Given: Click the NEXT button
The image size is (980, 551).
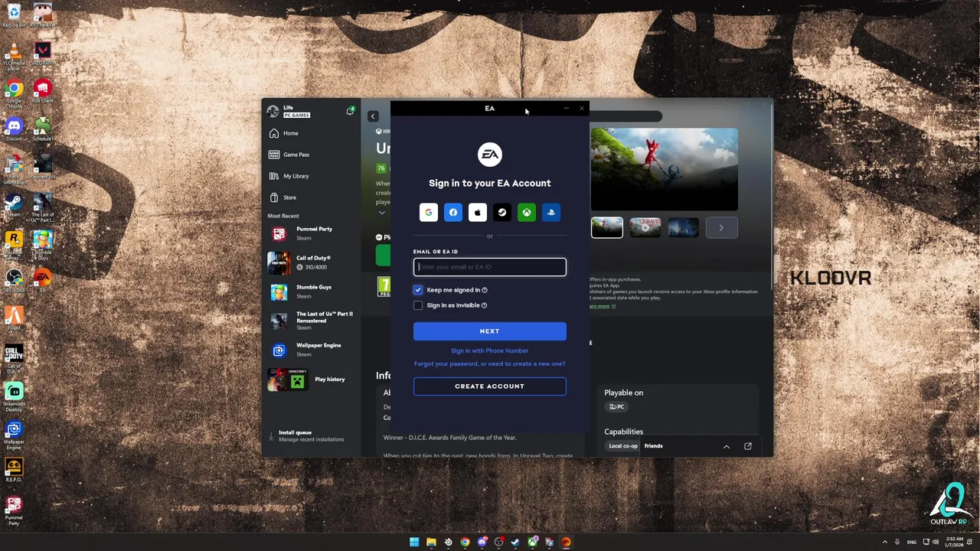Looking at the screenshot, I should pos(490,331).
